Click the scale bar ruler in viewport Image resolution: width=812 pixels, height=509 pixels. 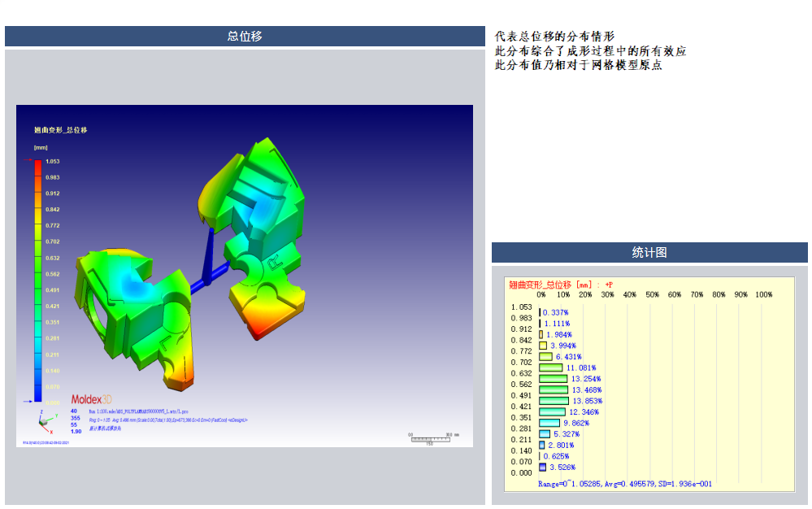point(429,437)
